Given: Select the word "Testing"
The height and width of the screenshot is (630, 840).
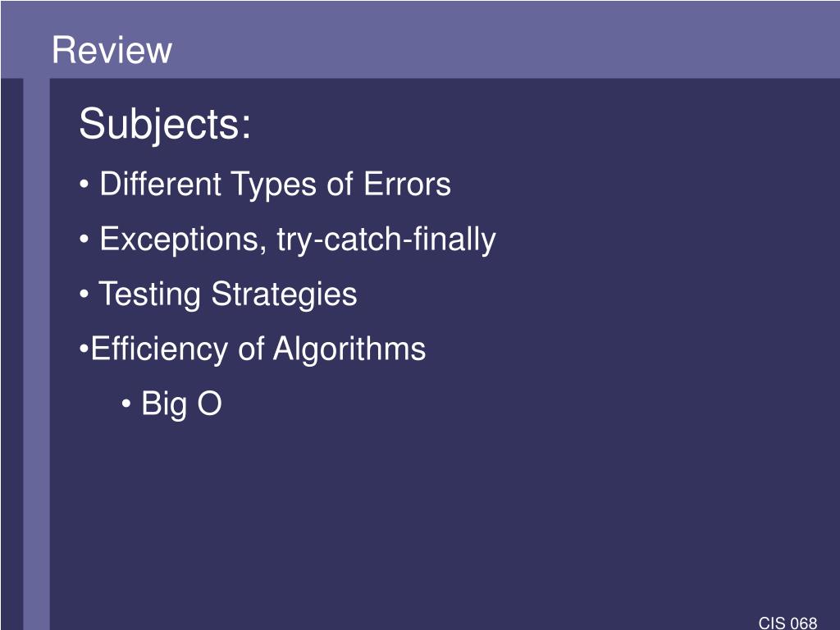Looking at the screenshot, I should point(149,294).
